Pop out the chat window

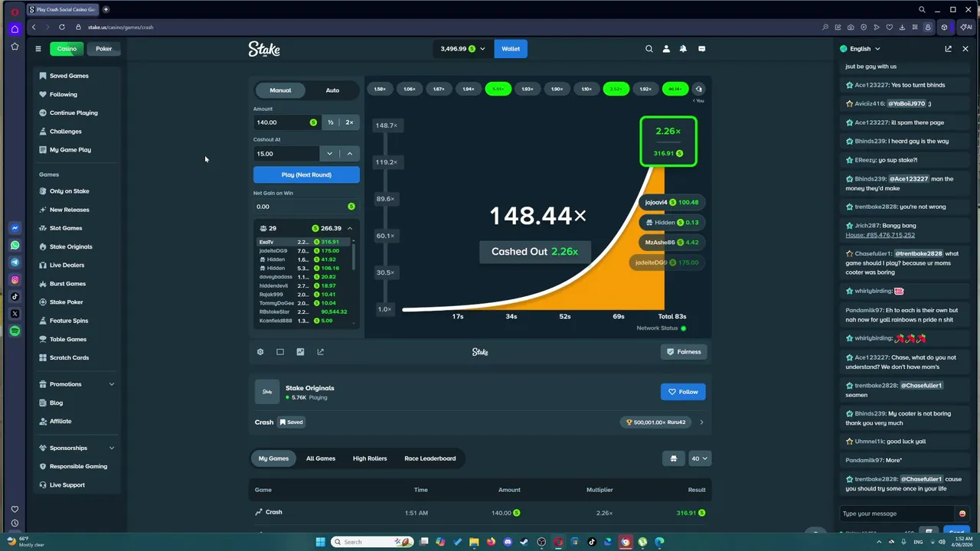[x=948, y=49]
